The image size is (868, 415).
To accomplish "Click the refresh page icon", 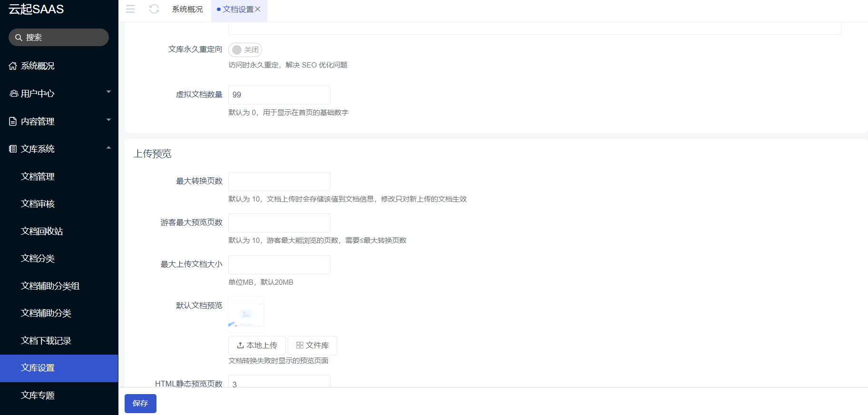I will (x=154, y=9).
